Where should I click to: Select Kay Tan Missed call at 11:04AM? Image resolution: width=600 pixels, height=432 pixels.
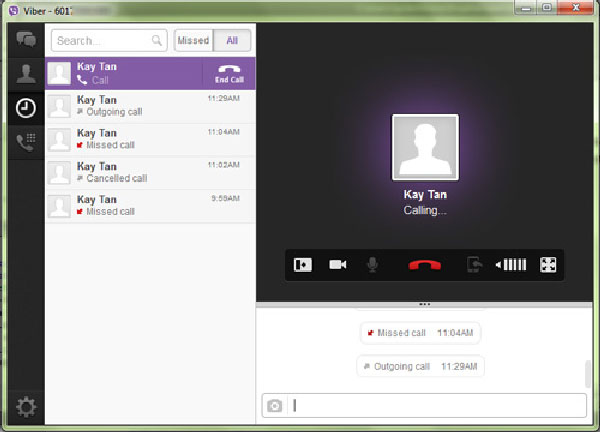click(x=150, y=140)
